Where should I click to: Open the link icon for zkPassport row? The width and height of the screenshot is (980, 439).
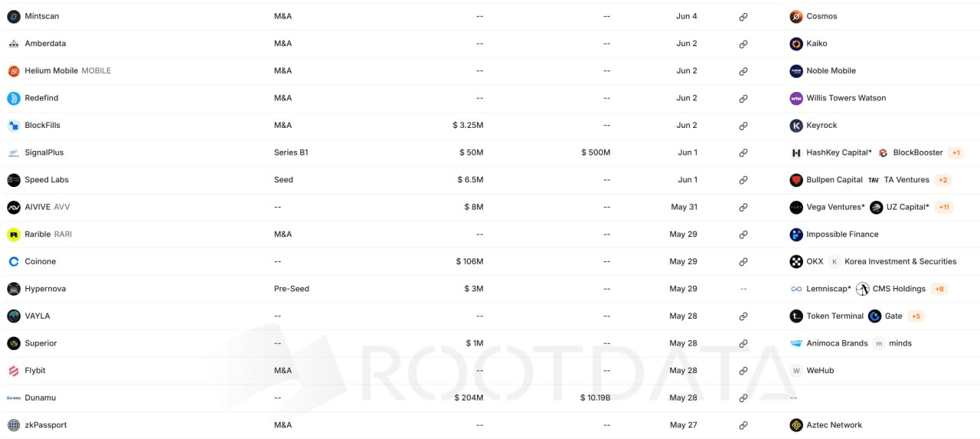(743, 425)
